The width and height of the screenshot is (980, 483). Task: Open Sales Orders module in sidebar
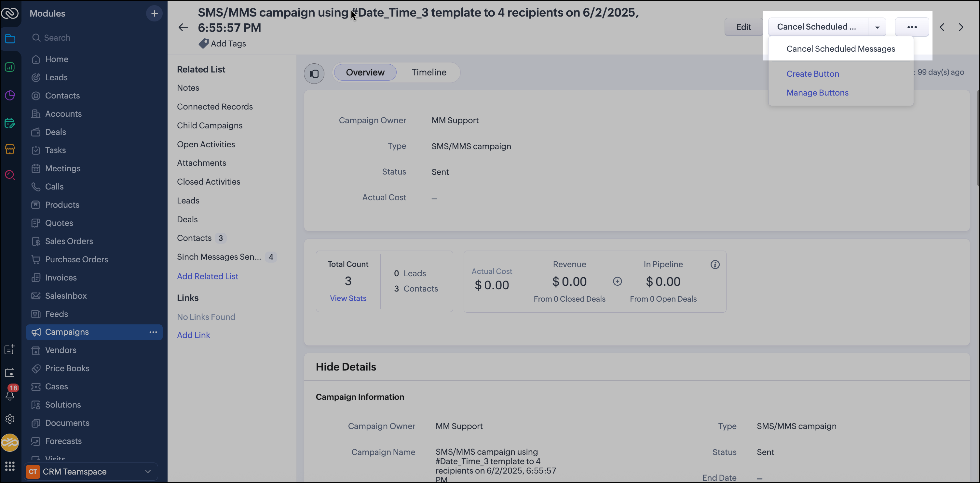click(x=69, y=242)
